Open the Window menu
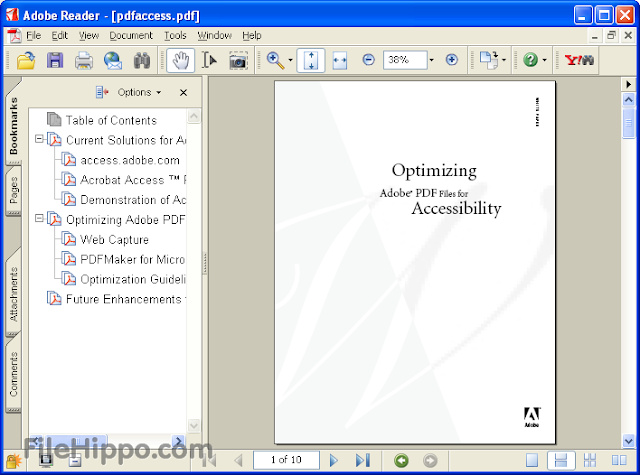Screen dimensions: 640x475 tap(215, 36)
